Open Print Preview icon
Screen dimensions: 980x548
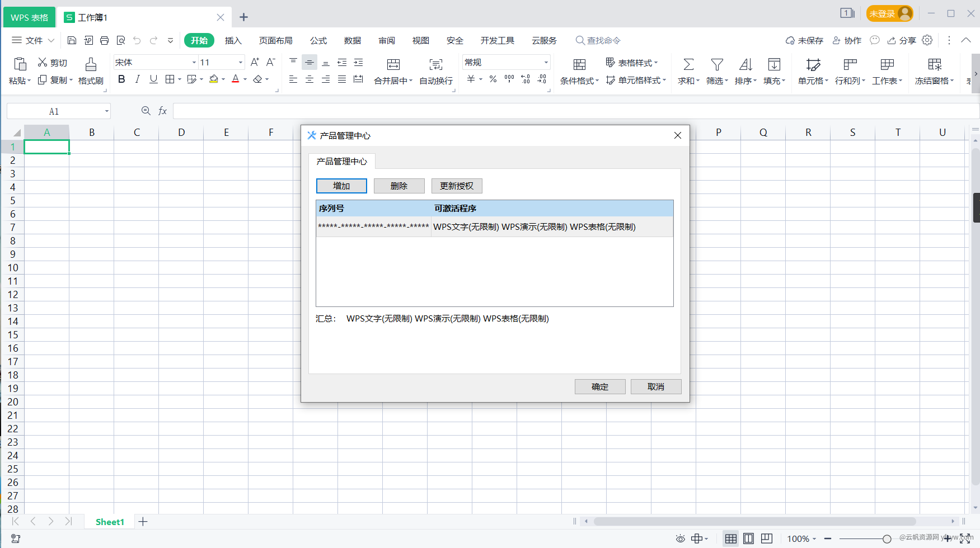(x=121, y=40)
